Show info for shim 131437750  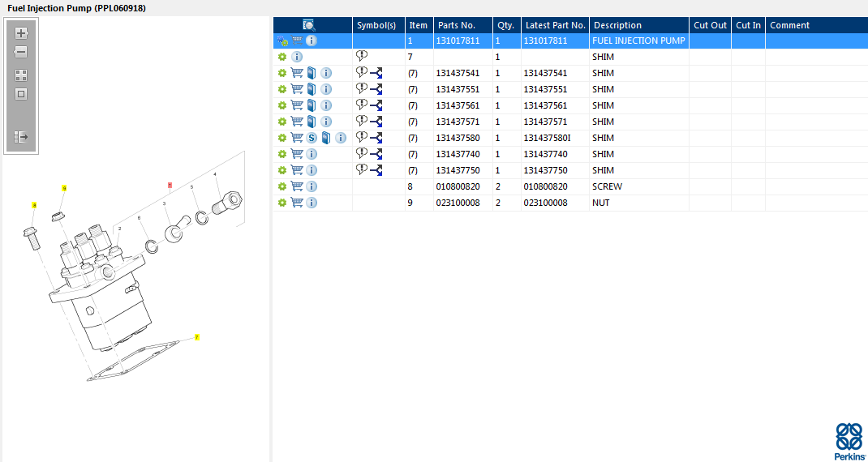click(312, 170)
